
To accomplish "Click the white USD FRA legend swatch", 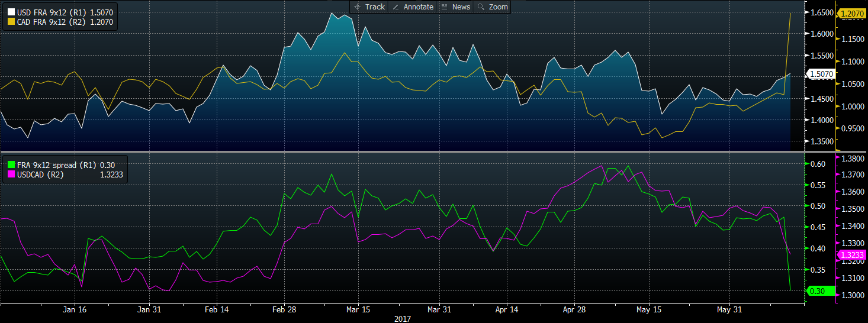I will click(x=11, y=12).
